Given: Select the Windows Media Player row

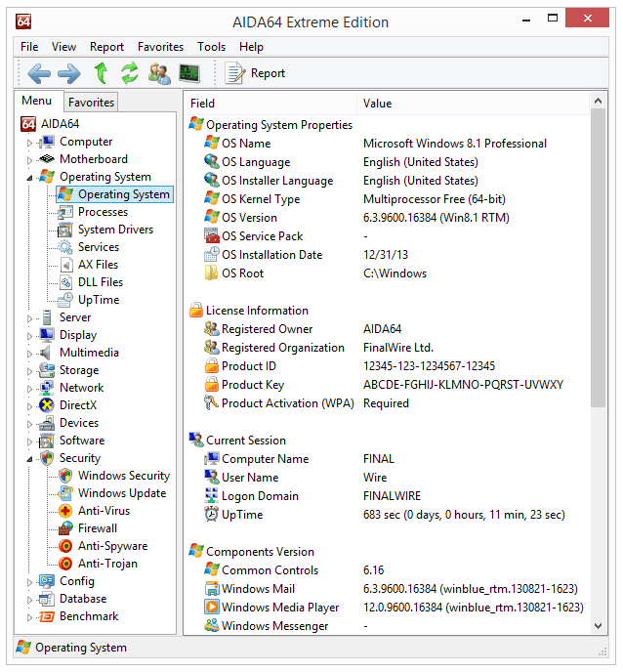Looking at the screenshot, I should (x=387, y=608).
